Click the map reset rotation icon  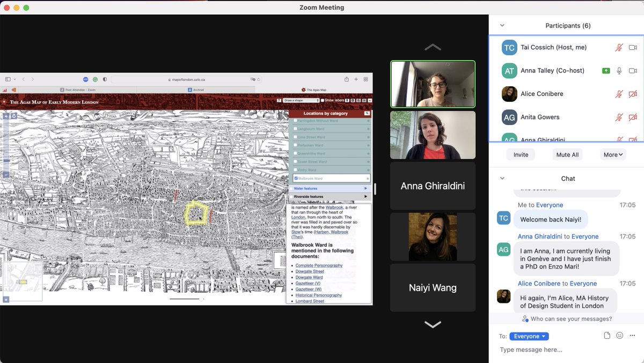click(14, 116)
